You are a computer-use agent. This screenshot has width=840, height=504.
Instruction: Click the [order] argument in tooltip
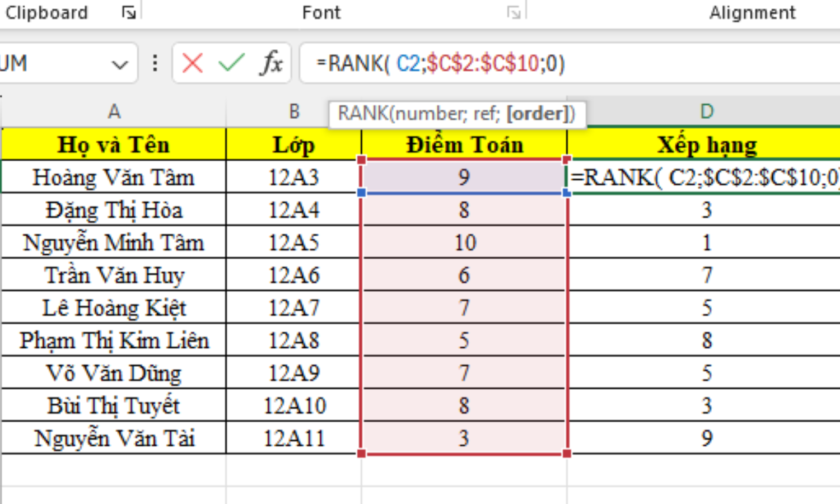tap(538, 114)
